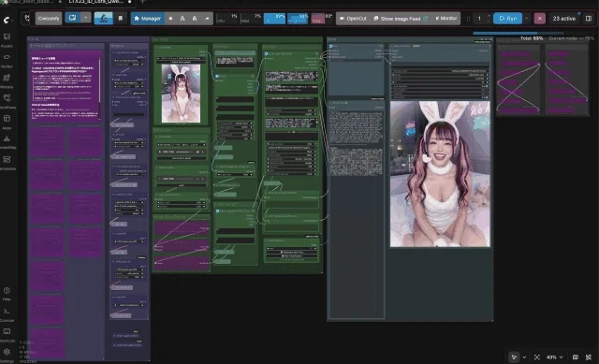Open the Manager button
This screenshot has width=599, height=364.
pos(148,19)
